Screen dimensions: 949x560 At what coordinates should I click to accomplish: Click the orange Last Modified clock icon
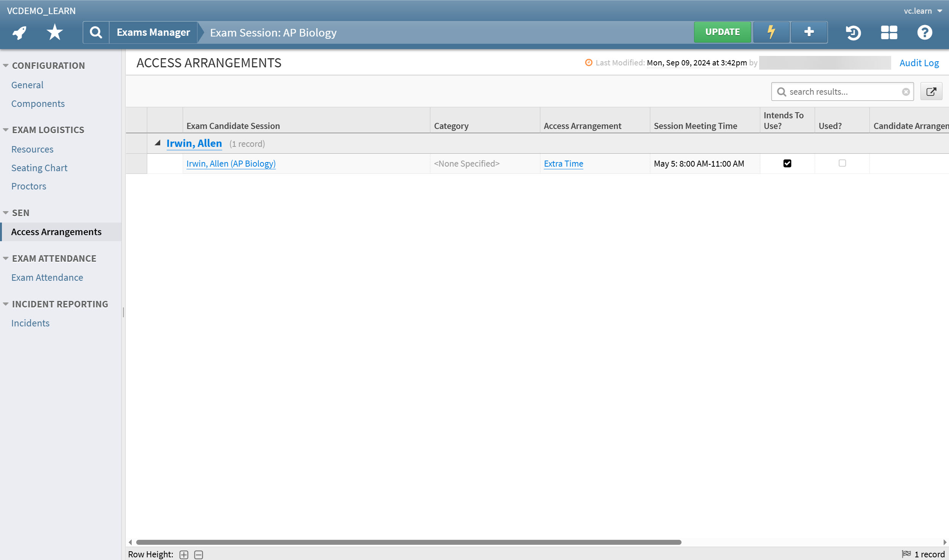[x=589, y=62]
